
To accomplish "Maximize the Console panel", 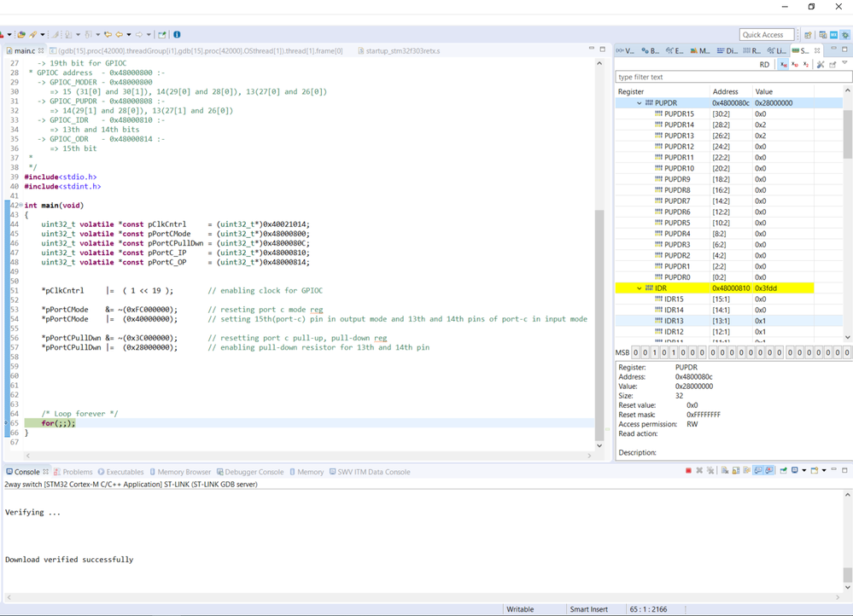I will (844, 470).
